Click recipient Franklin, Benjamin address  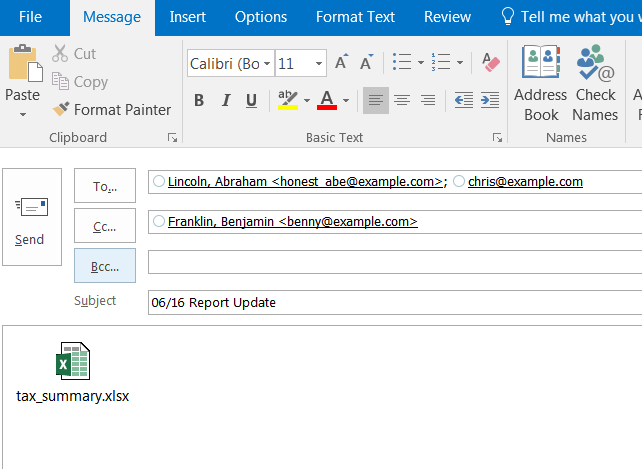coord(293,222)
